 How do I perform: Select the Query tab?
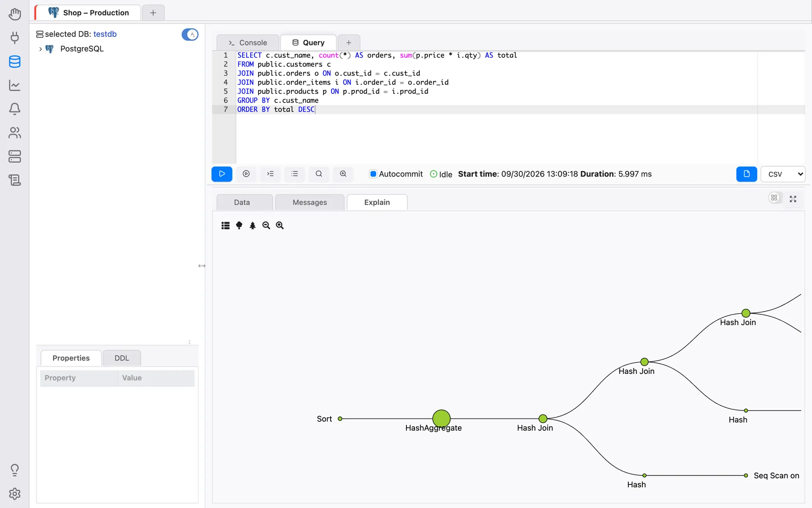[309, 42]
